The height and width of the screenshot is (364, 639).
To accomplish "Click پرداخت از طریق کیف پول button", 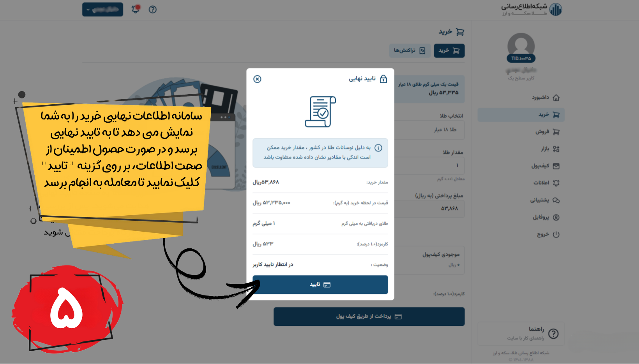I will [369, 317].
